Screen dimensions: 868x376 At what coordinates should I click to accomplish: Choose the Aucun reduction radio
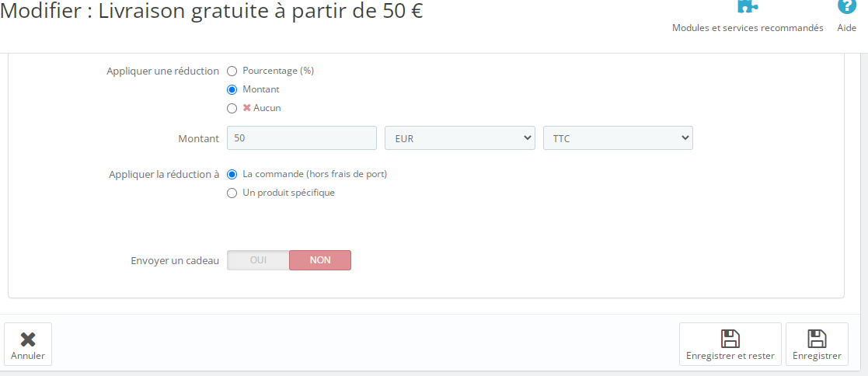[x=232, y=109]
